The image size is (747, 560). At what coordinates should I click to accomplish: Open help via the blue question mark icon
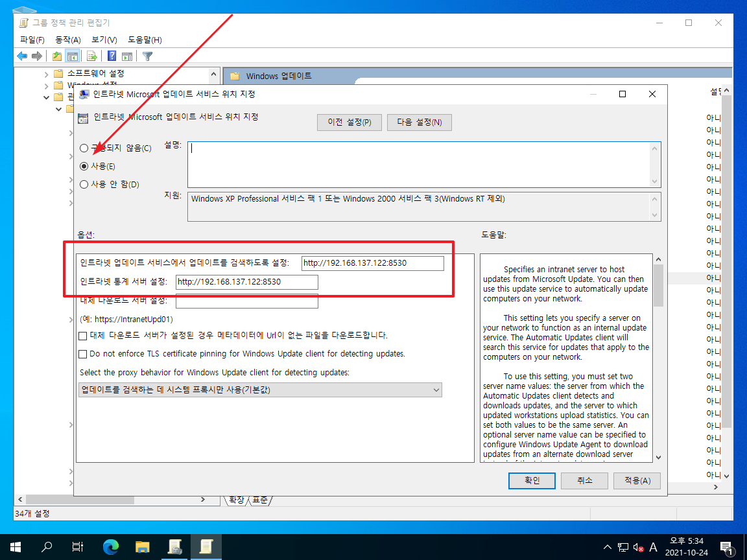[x=112, y=56]
